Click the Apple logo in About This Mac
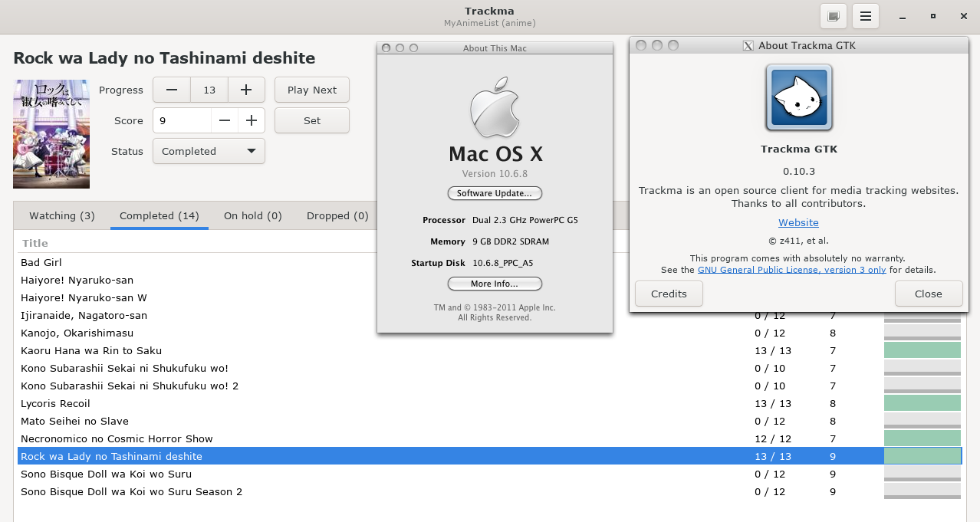The image size is (980, 522). (495, 107)
